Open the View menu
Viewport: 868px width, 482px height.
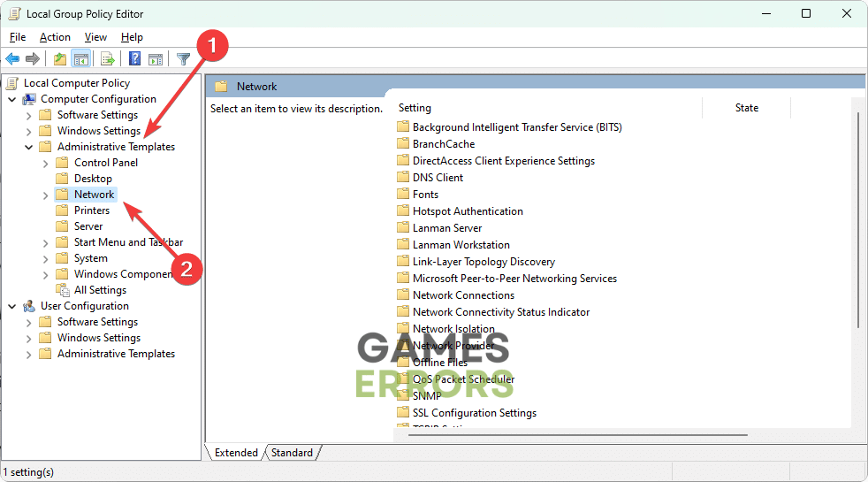95,37
